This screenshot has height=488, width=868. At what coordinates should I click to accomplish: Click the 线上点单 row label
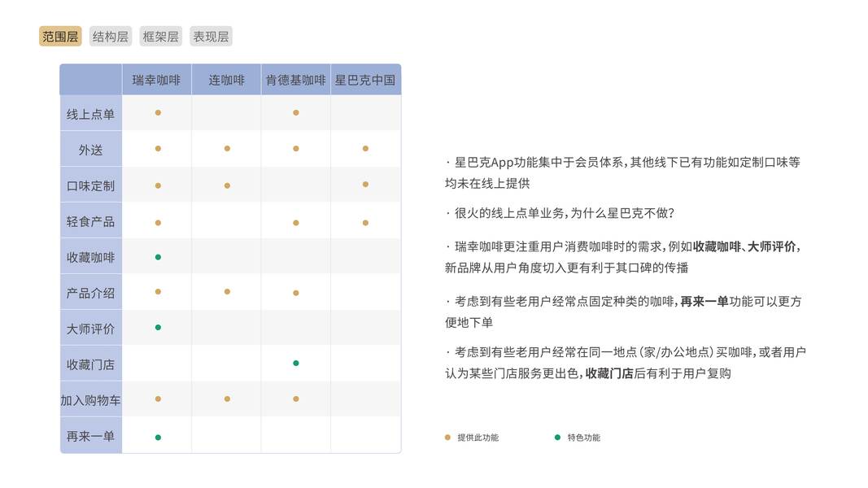pyautogui.click(x=90, y=114)
